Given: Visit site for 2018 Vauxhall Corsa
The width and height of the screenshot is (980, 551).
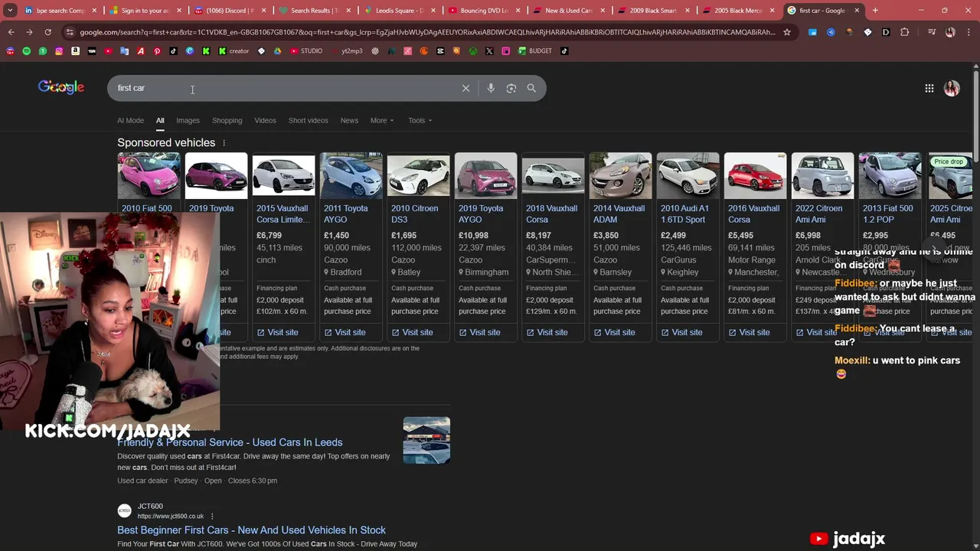Looking at the screenshot, I should click(x=547, y=332).
